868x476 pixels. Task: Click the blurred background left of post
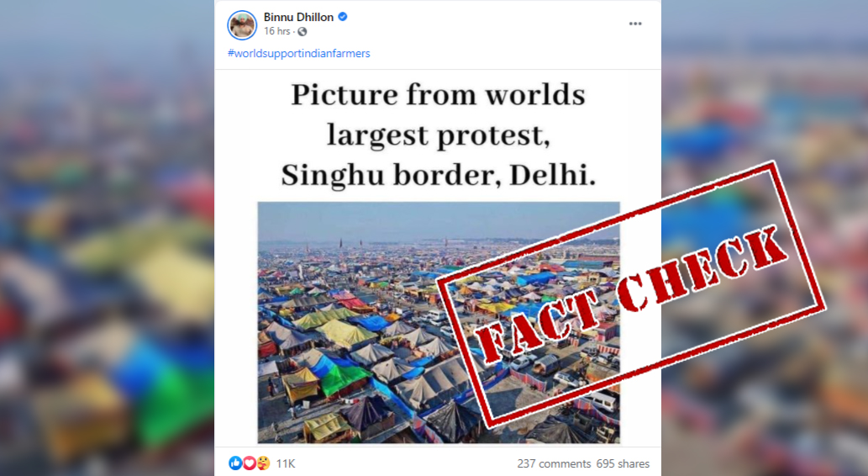tap(107, 238)
